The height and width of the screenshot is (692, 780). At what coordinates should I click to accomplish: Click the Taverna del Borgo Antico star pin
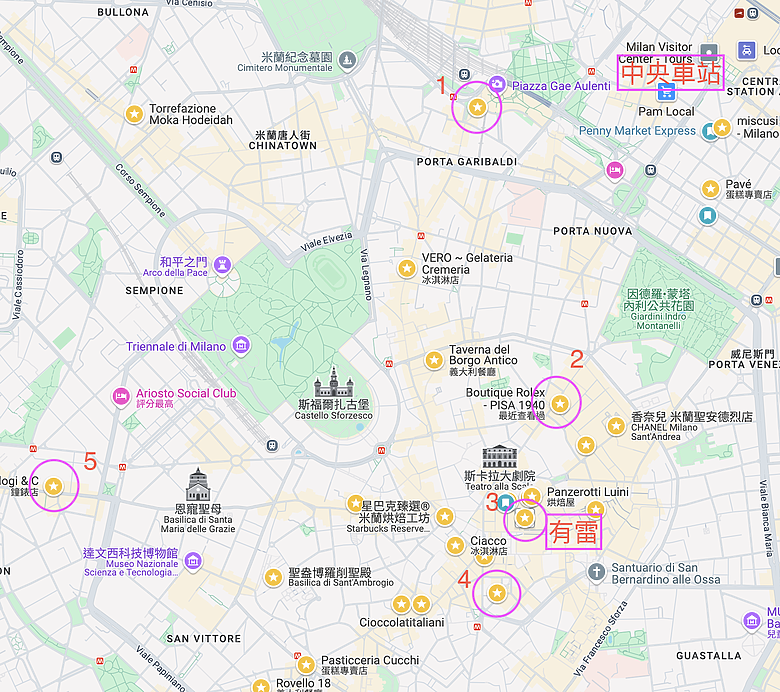tap(434, 359)
